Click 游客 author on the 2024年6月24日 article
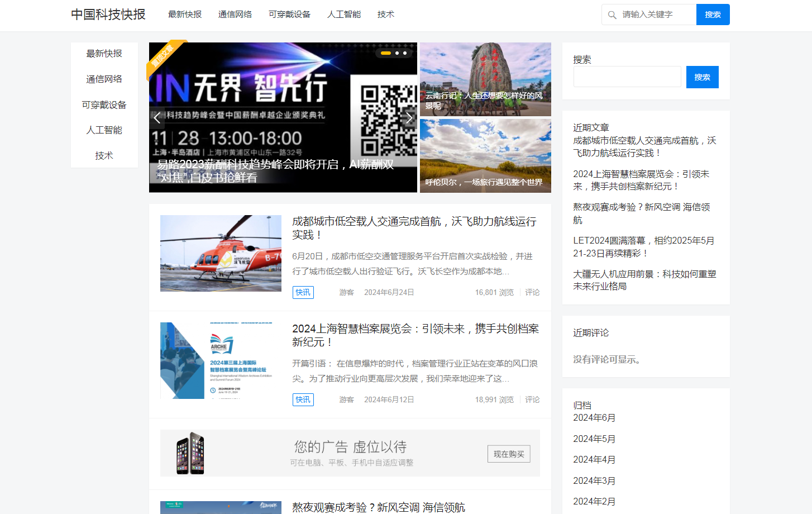This screenshot has height=514, width=812. (x=347, y=292)
